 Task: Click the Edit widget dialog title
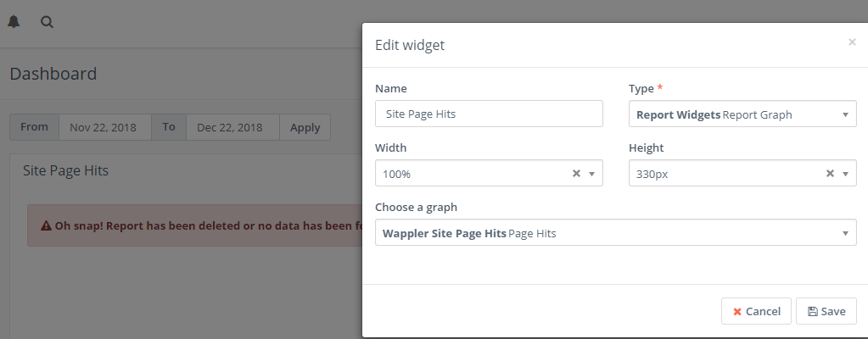(410, 45)
